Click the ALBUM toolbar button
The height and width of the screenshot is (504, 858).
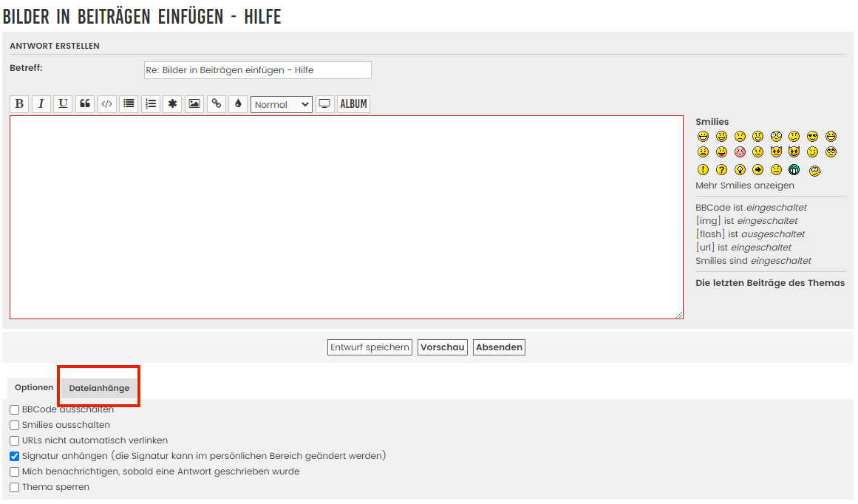pos(353,104)
